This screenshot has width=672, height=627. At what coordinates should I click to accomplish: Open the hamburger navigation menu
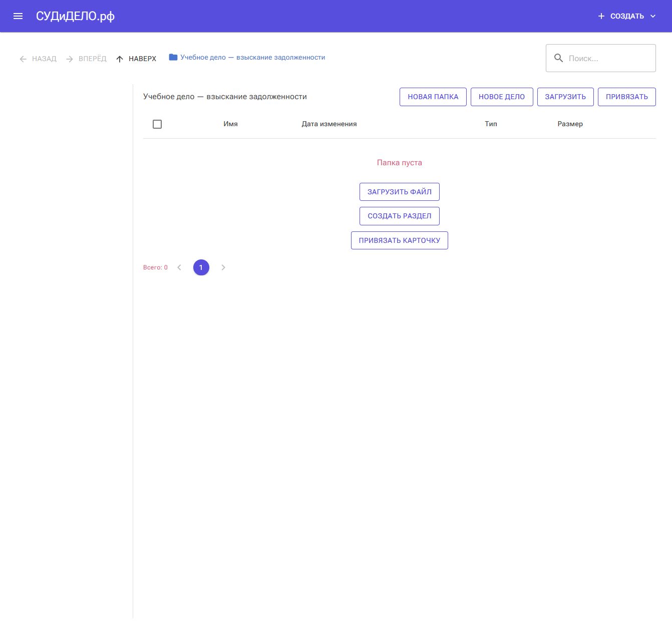(18, 16)
